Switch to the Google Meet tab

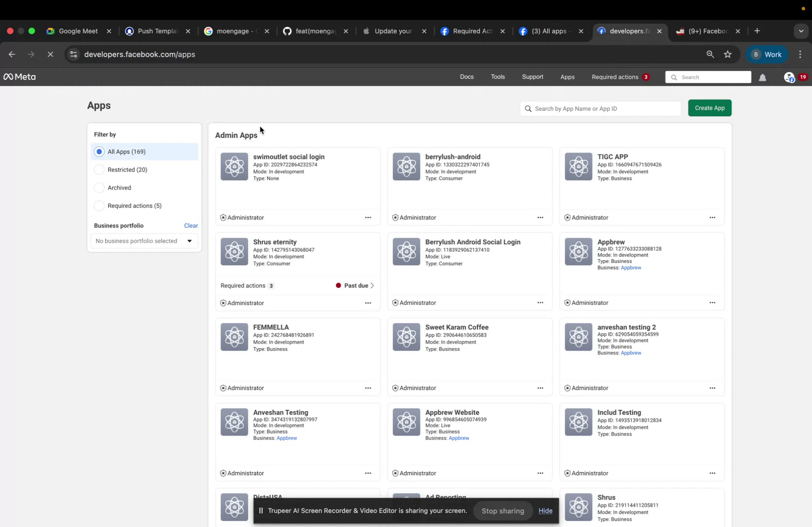pyautogui.click(x=78, y=31)
